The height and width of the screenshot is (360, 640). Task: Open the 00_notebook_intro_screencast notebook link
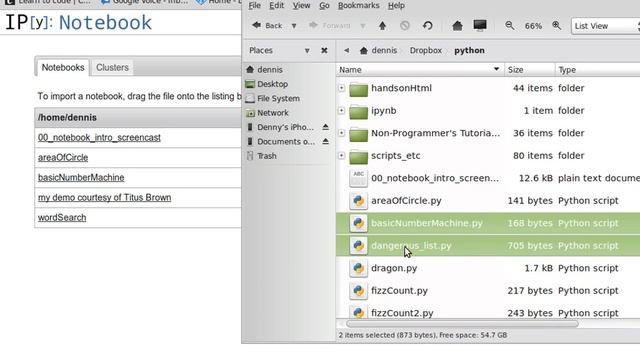click(x=99, y=138)
